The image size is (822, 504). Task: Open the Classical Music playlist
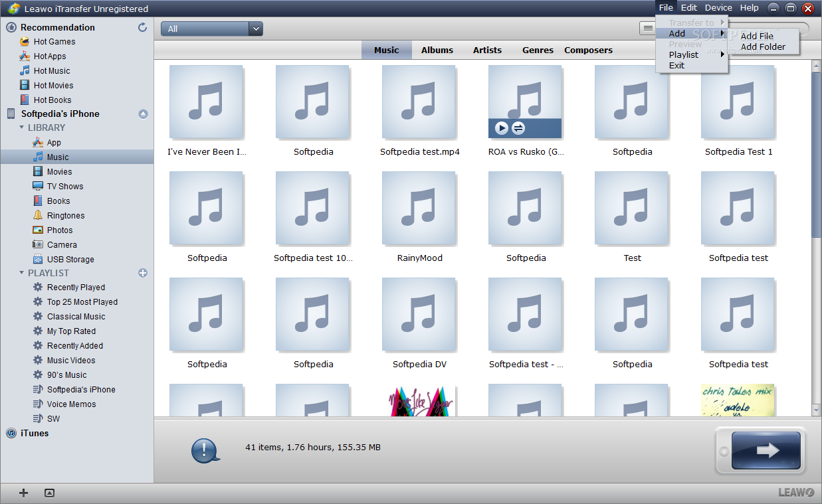point(76,317)
